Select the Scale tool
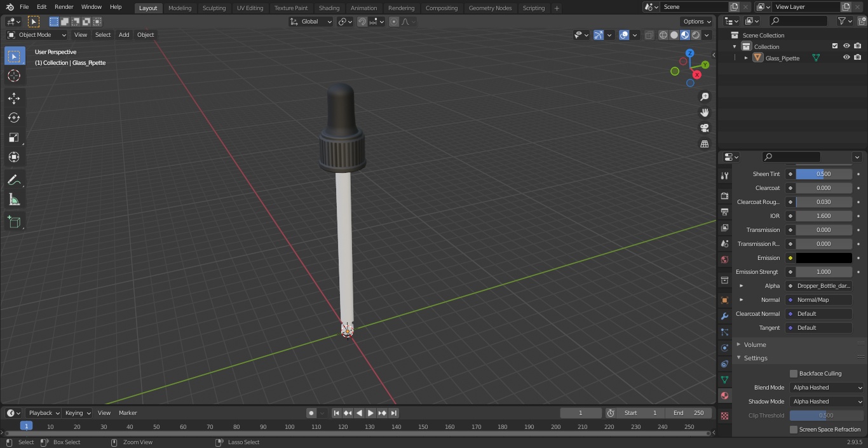 [x=14, y=137]
